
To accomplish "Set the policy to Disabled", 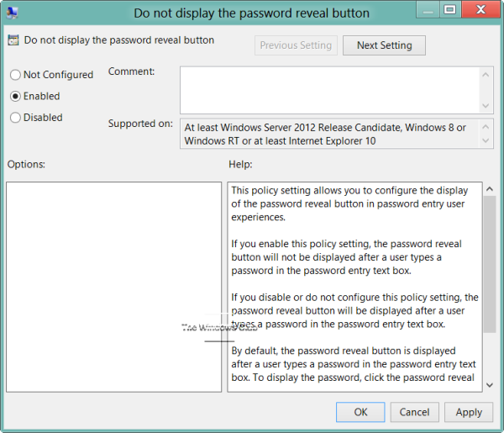I will click(x=16, y=118).
